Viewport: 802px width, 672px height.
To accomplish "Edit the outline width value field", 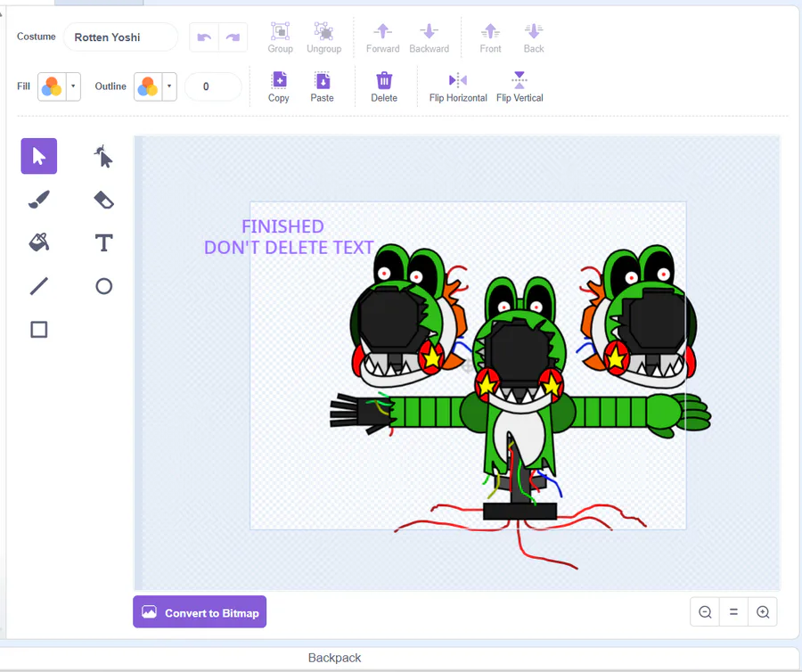I will pos(213,86).
